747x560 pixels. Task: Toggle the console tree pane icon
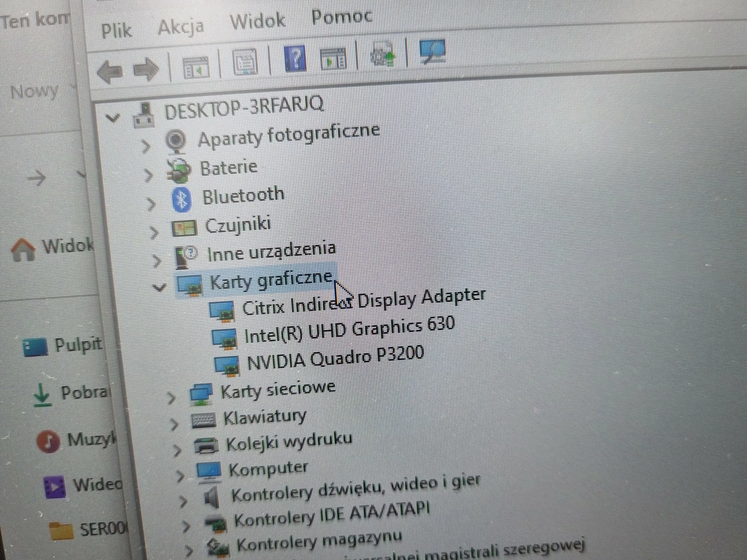196,67
